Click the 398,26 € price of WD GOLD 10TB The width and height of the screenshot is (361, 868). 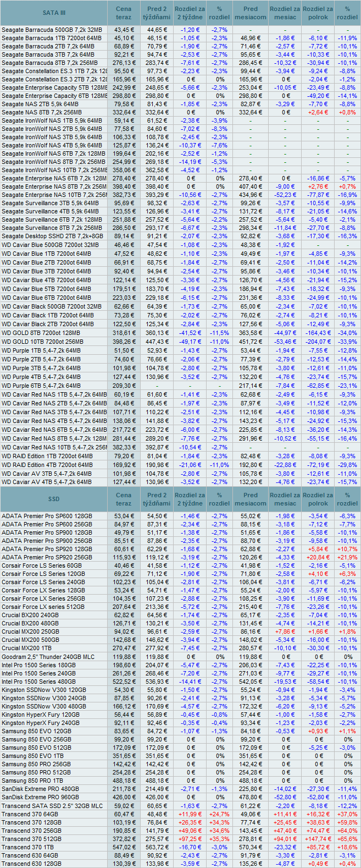[124, 342]
